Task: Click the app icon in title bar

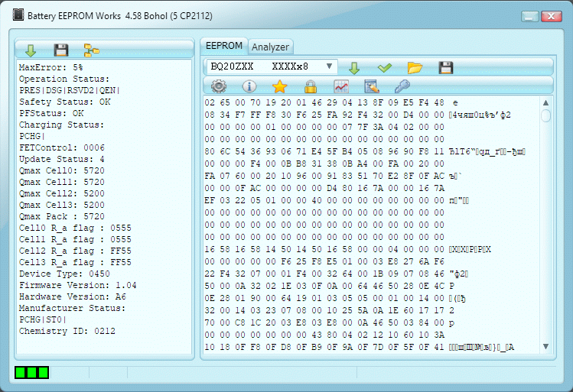Action: click(x=18, y=15)
